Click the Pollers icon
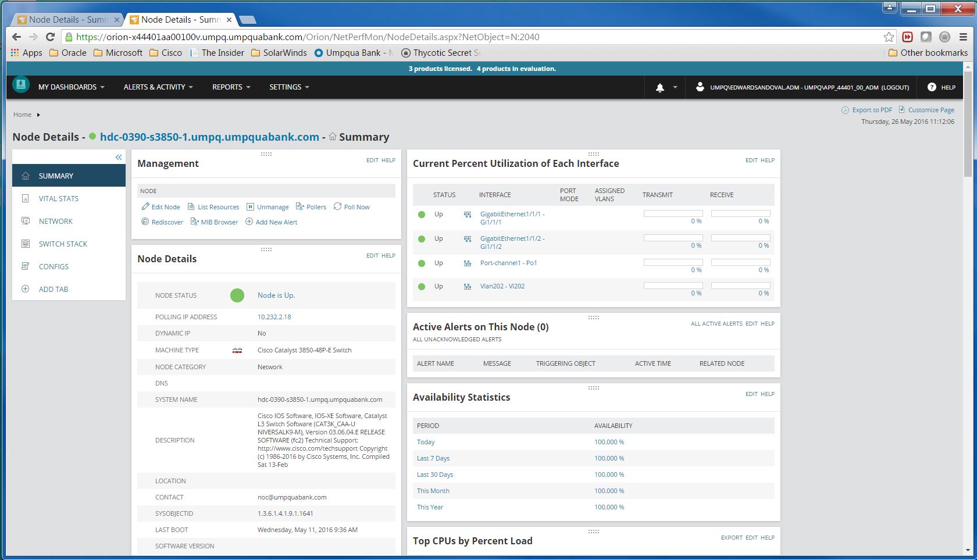 (300, 206)
